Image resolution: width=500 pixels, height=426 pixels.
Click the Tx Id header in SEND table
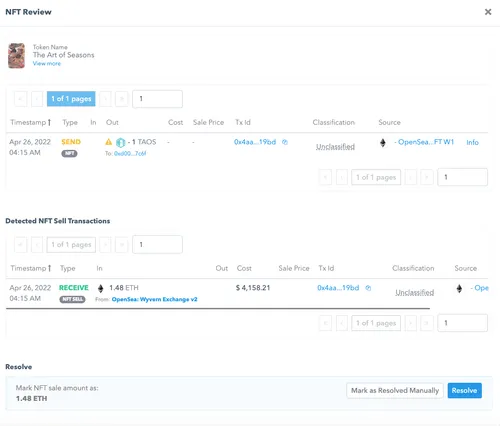243,122
